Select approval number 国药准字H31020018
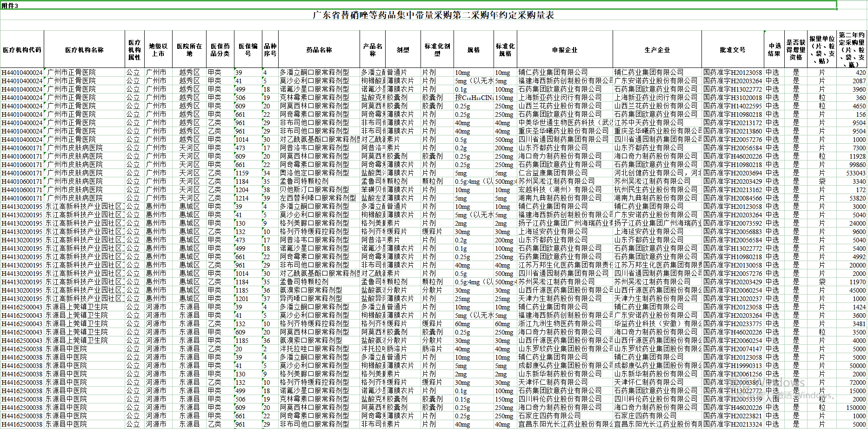868x429 pixels. pos(733,98)
